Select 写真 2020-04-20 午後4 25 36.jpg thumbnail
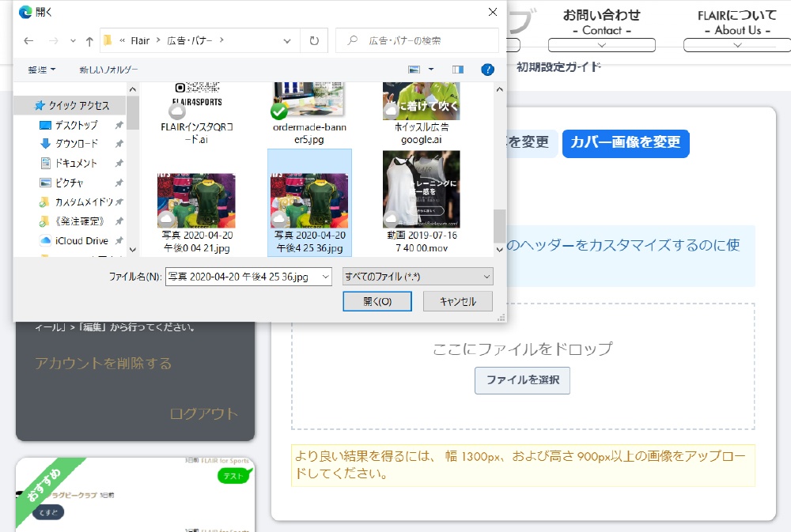The height and width of the screenshot is (532, 791). 309,201
